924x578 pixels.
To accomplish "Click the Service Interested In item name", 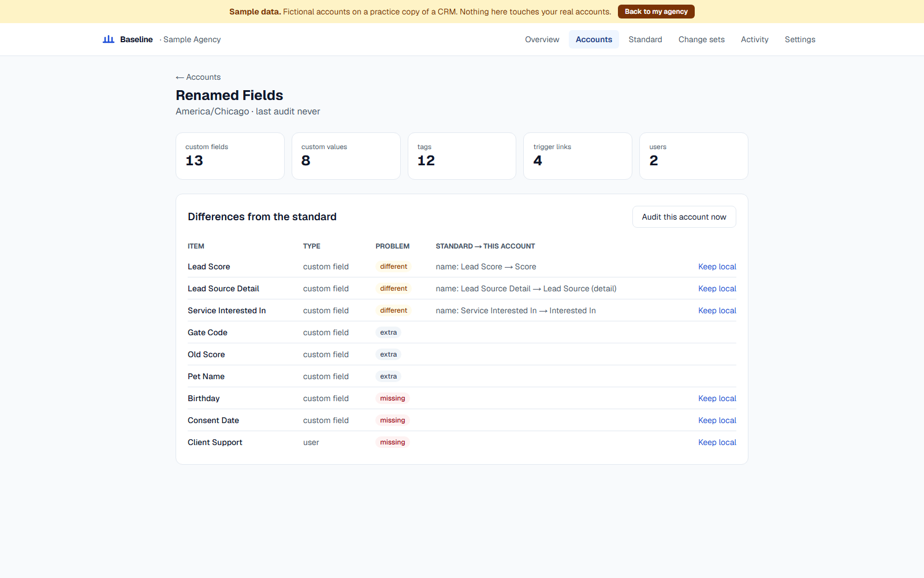I will (226, 310).
